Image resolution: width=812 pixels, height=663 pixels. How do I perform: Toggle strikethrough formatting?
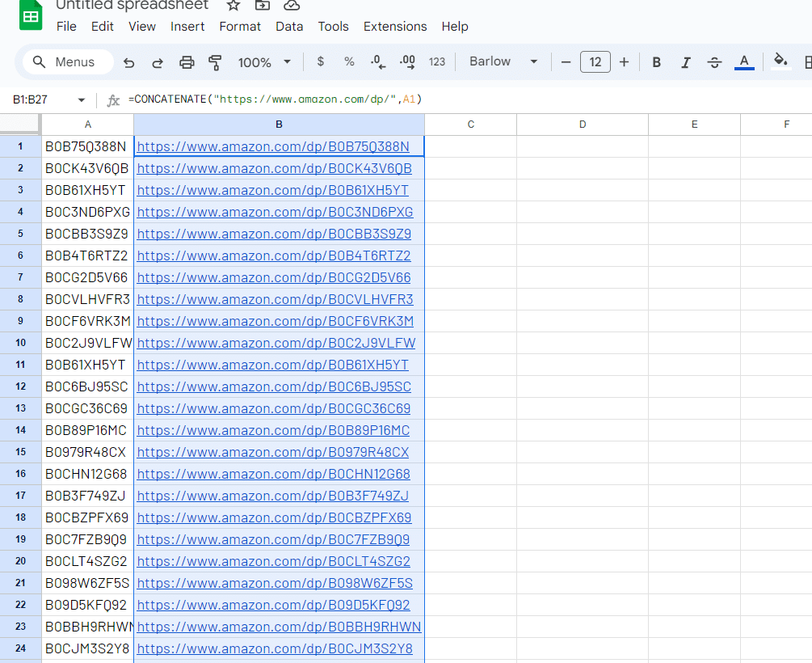[714, 62]
